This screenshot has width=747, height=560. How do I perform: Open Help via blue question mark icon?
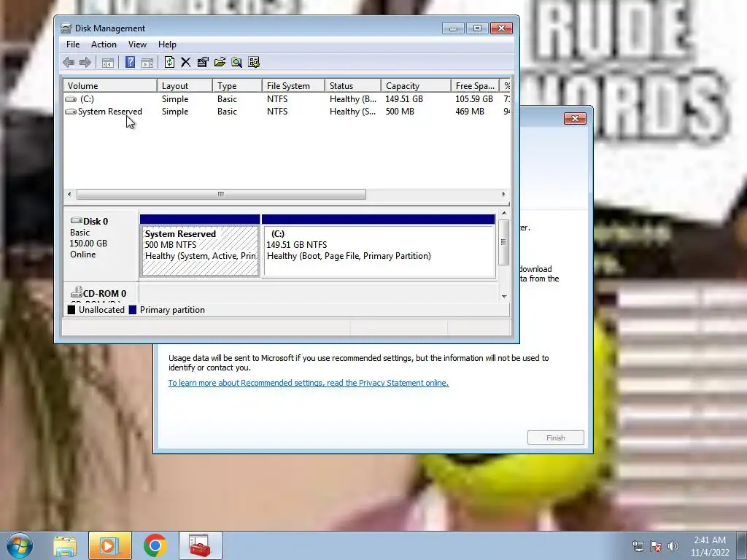point(130,63)
